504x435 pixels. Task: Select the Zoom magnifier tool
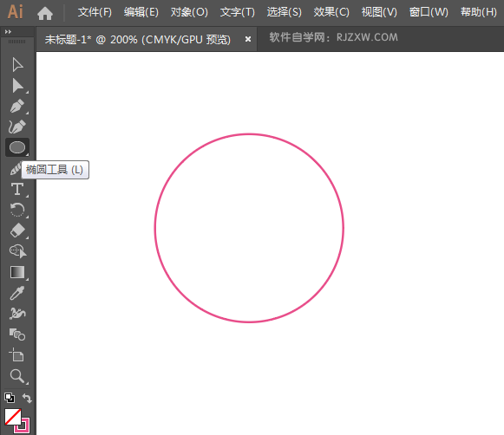[x=17, y=376]
